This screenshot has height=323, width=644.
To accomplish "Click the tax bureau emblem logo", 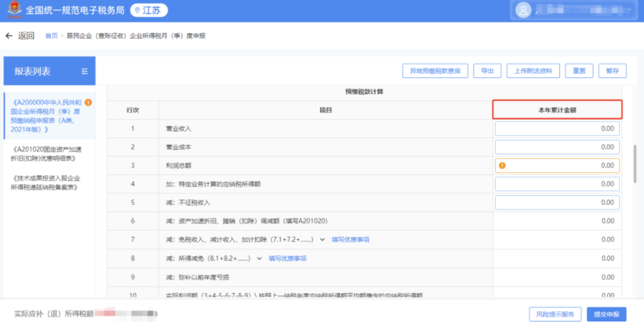I will (14, 10).
